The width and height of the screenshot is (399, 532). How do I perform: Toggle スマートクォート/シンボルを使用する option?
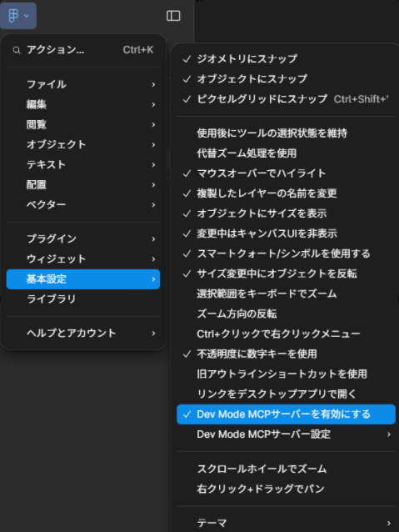point(286,253)
